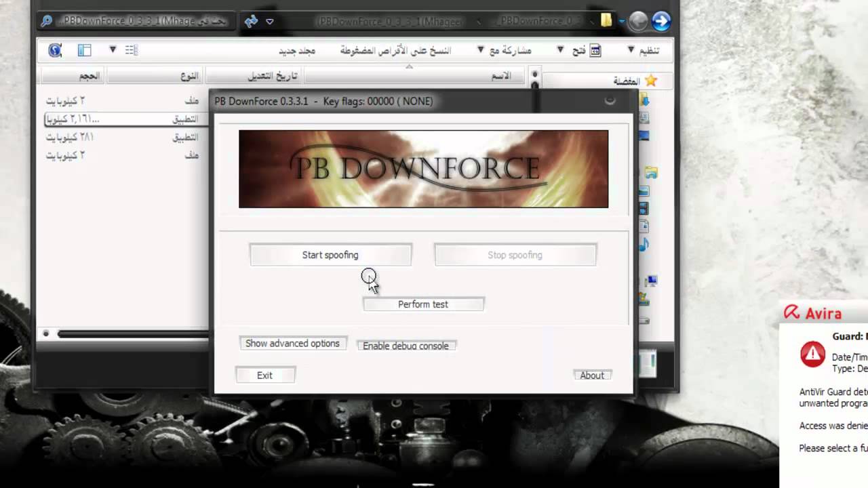Show advanced options in PB DownForce

293,344
